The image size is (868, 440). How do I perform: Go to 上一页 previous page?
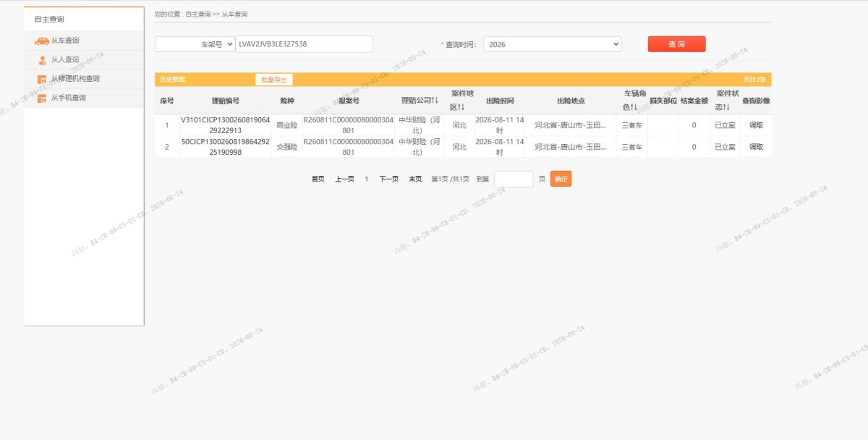344,179
